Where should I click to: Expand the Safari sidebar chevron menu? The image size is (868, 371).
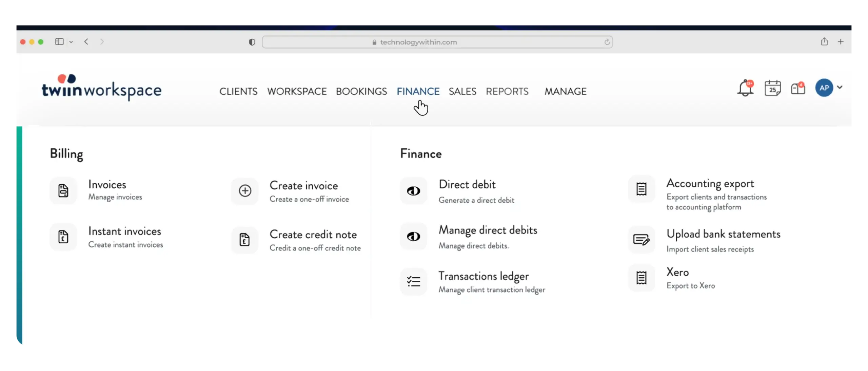point(71,42)
